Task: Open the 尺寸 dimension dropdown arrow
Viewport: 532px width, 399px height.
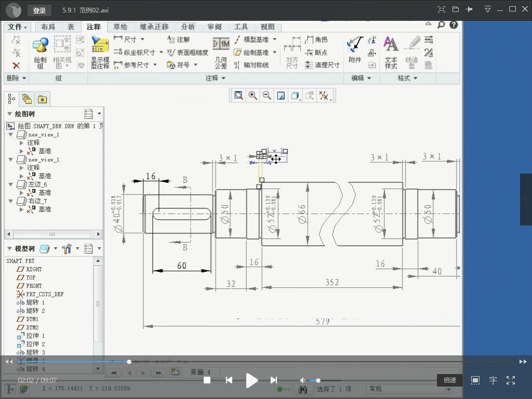Action: (x=142, y=39)
